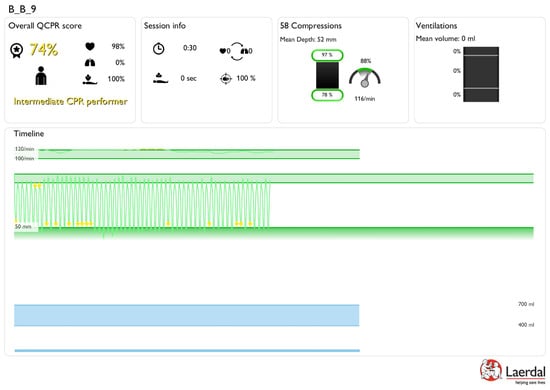Click the 58 Compressions heading

(x=311, y=26)
